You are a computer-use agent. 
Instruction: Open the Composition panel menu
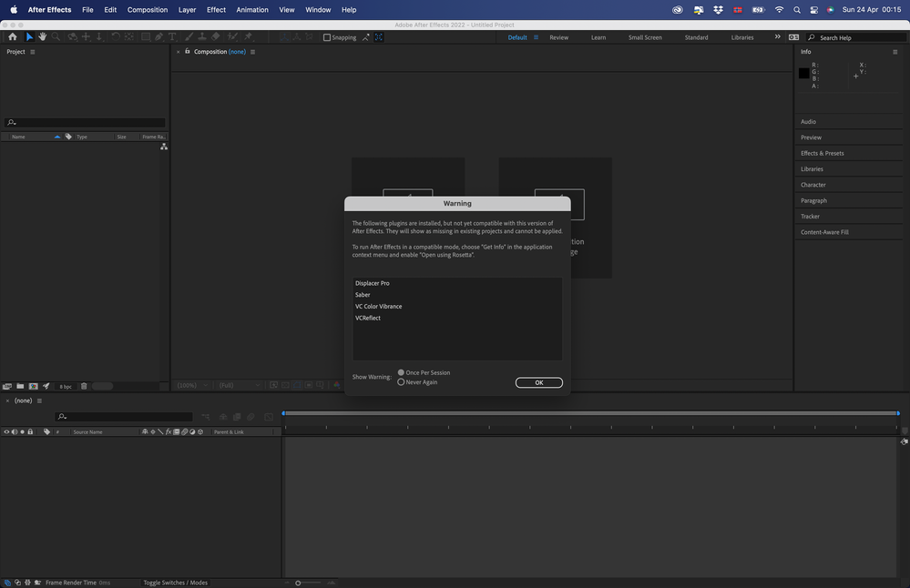(252, 52)
